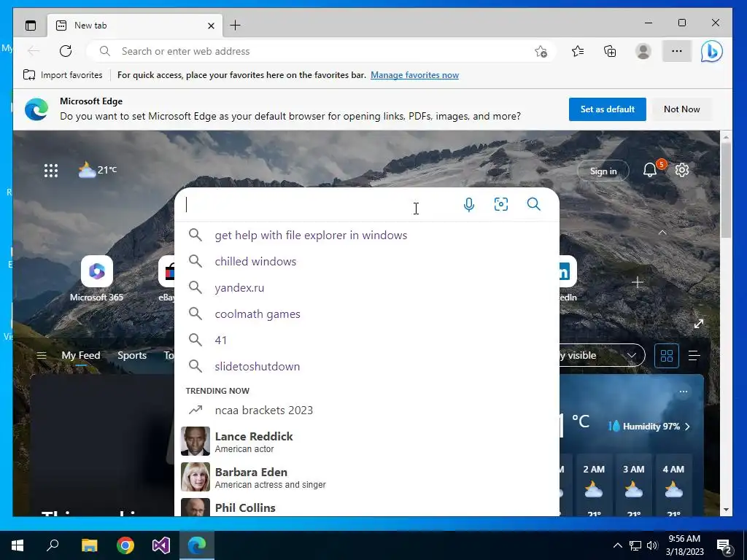Click Import favorites icon in favorites bar
Viewport: 747px width, 560px height.
(x=29, y=75)
